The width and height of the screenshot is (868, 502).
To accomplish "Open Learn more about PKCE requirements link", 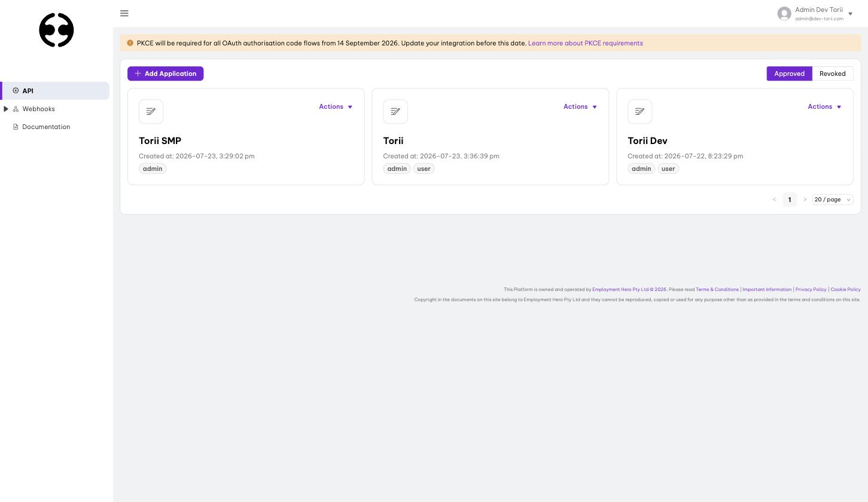I will 585,43.
